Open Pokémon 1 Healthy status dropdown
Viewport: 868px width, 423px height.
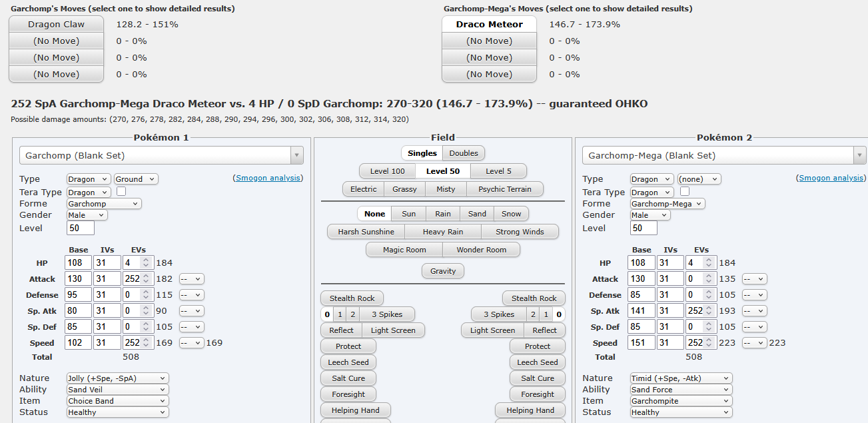[x=118, y=412]
